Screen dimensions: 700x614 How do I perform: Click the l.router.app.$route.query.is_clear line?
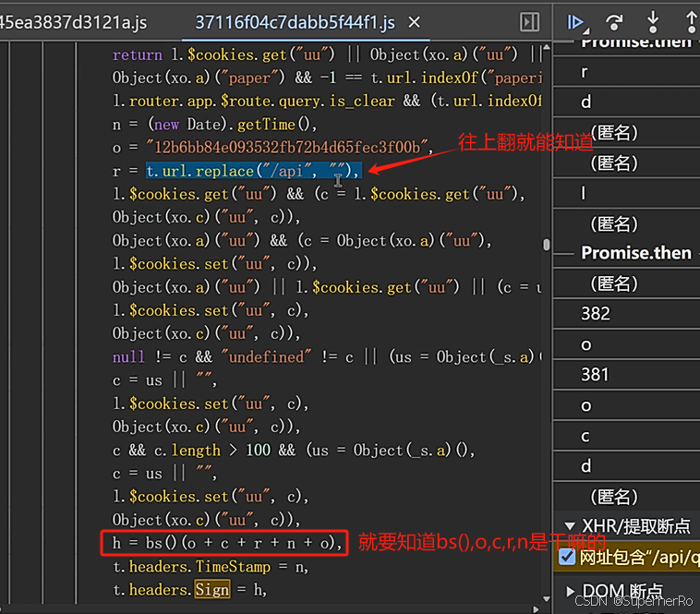click(326, 102)
